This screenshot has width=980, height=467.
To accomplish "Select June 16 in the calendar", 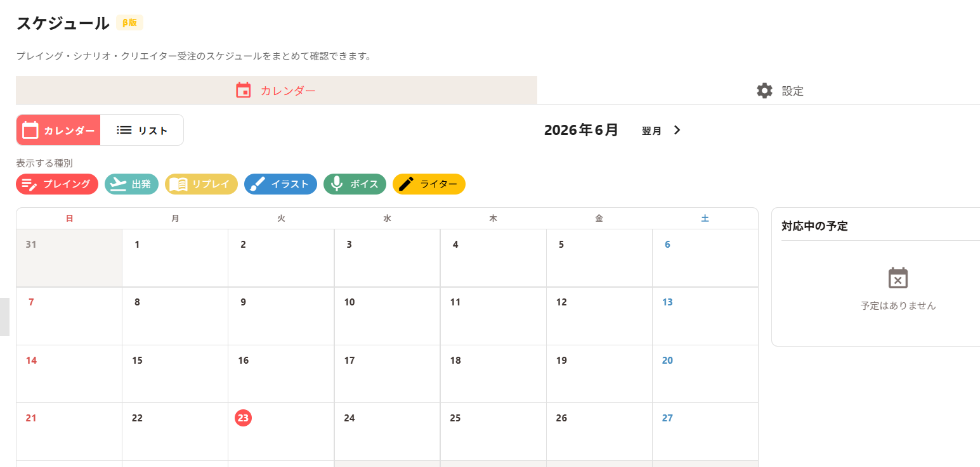I will click(x=281, y=374).
